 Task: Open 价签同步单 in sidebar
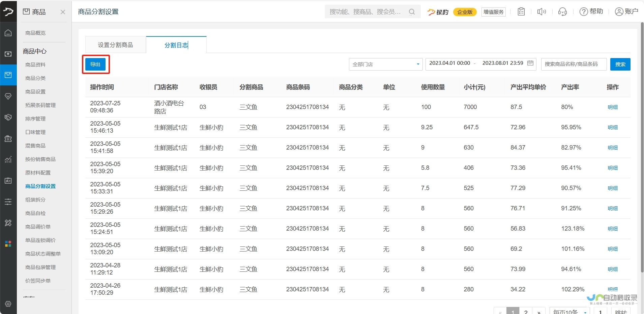pyautogui.click(x=38, y=281)
